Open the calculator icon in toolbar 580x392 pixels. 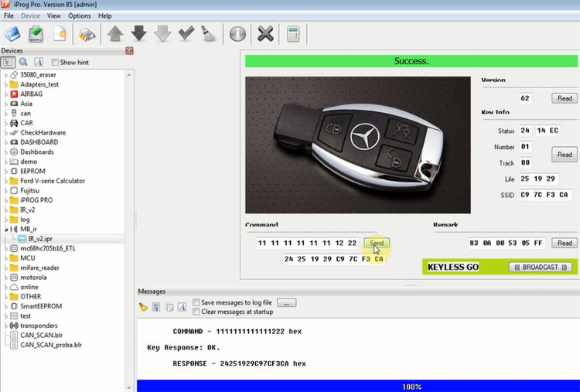click(x=293, y=34)
